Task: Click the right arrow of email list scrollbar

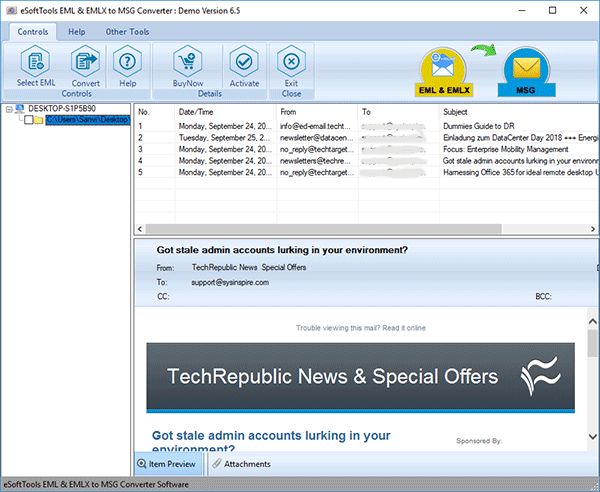Action: pos(593,229)
